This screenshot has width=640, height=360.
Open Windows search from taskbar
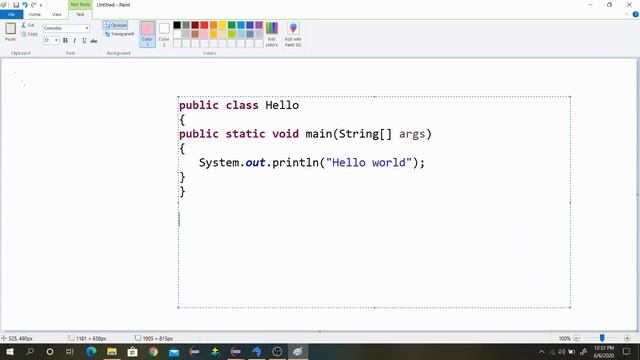(30, 351)
